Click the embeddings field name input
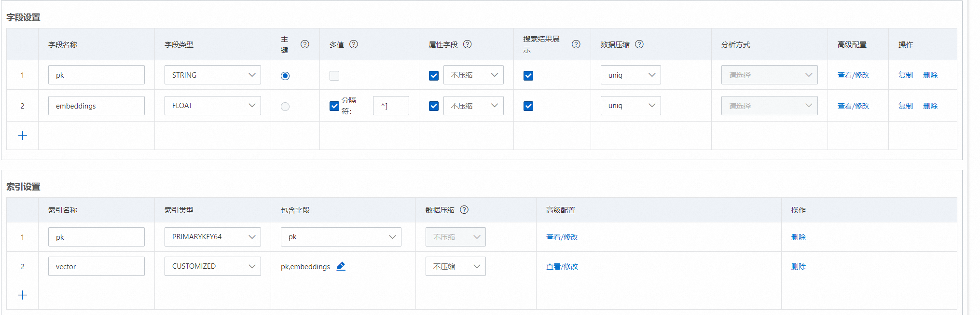This screenshot has width=980, height=315. (96, 106)
